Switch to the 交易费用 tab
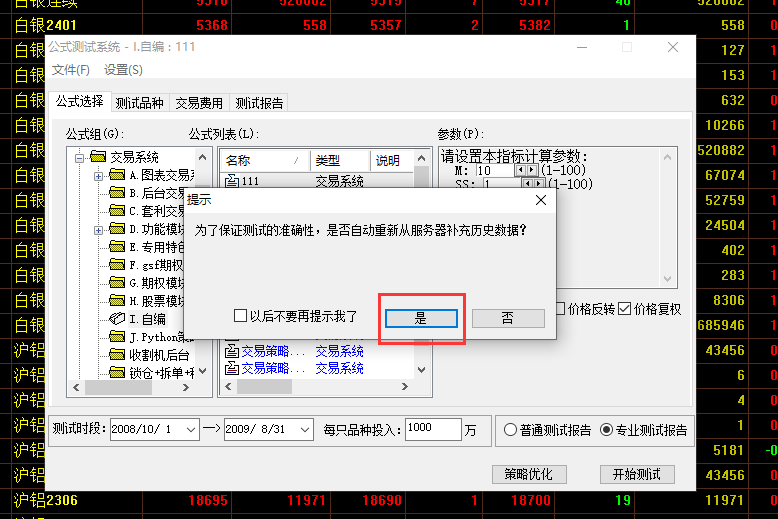The image size is (778, 519). point(199,103)
